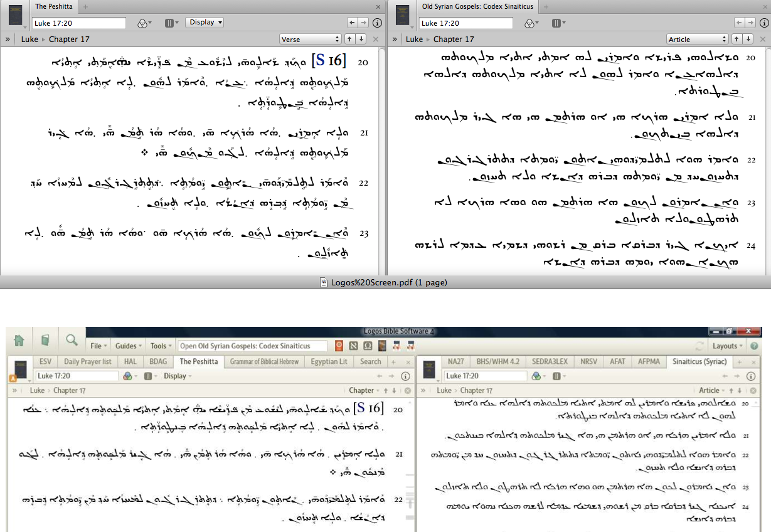This screenshot has height=532, width=771.
Task: Open visual filters icon in lower Sinaiticus panel
Action: tap(537, 376)
